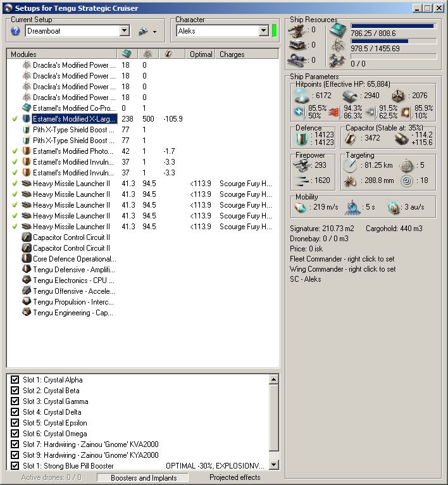
Task: Uncheck Slot 7: Zainou 'Gnome' KVA2000 hardwiring
Action: [15, 444]
